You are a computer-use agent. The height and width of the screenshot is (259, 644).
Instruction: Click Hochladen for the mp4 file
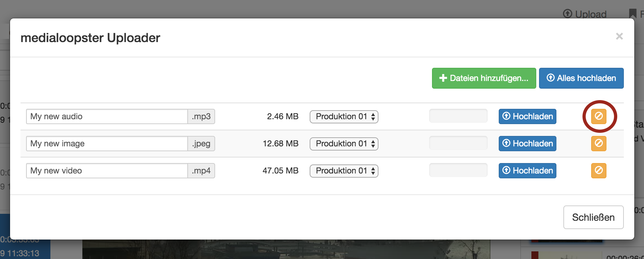527,171
